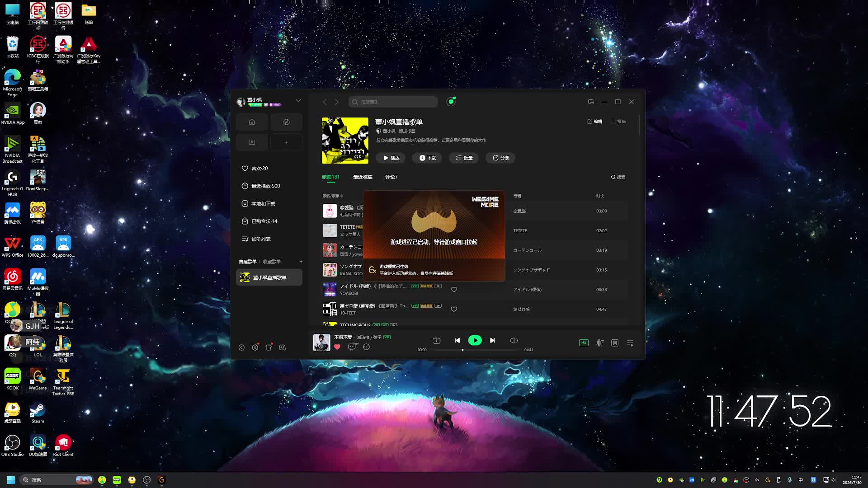
Task: Open the WeGame desktop shortcut
Action: click(38, 380)
